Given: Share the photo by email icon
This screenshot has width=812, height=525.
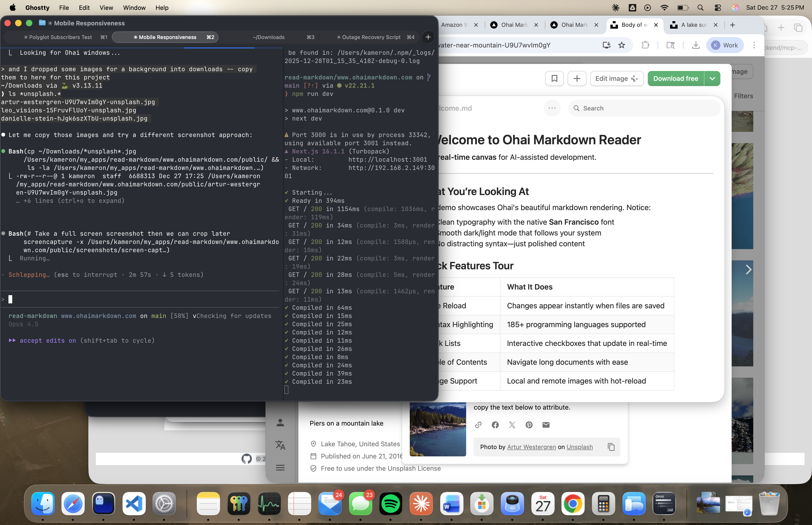Looking at the screenshot, I should (x=546, y=425).
